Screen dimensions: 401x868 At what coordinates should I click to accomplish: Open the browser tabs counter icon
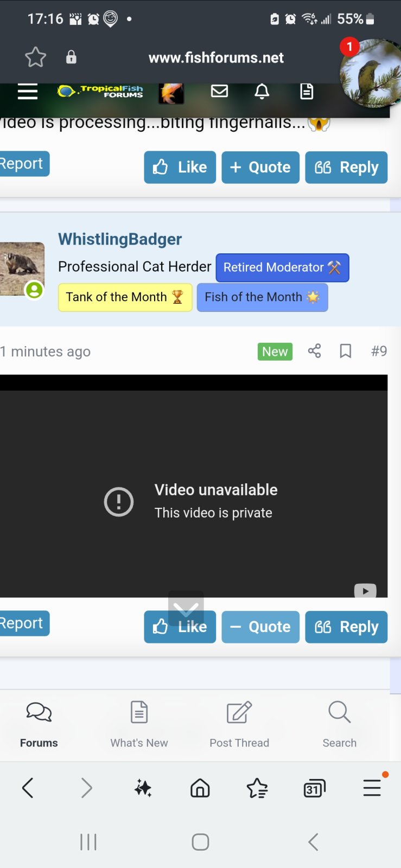tap(315, 788)
